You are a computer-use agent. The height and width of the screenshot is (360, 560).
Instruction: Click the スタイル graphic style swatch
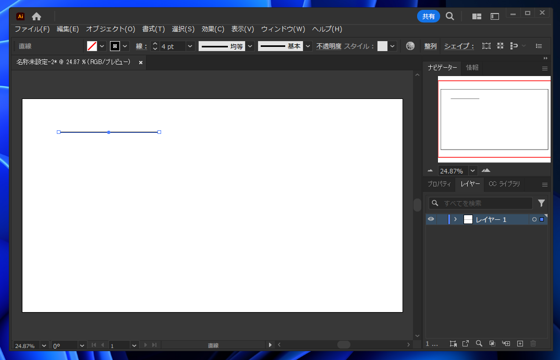382,46
